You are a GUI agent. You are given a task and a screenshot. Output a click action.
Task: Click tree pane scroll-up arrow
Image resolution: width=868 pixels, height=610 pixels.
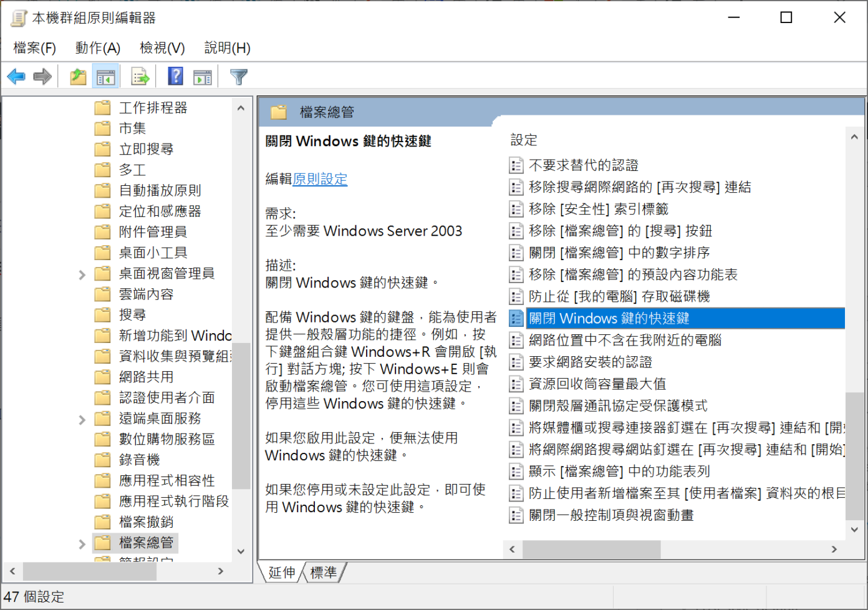[x=241, y=108]
